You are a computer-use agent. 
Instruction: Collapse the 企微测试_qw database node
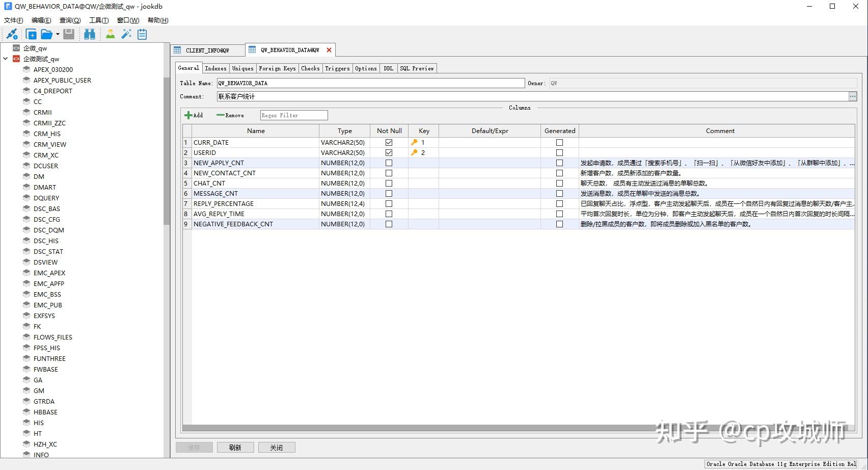coord(7,59)
